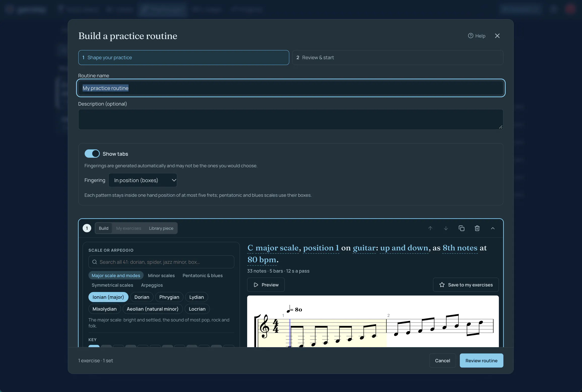Move exercise 1 down with arrow icon
The image size is (582, 392).
point(446,228)
